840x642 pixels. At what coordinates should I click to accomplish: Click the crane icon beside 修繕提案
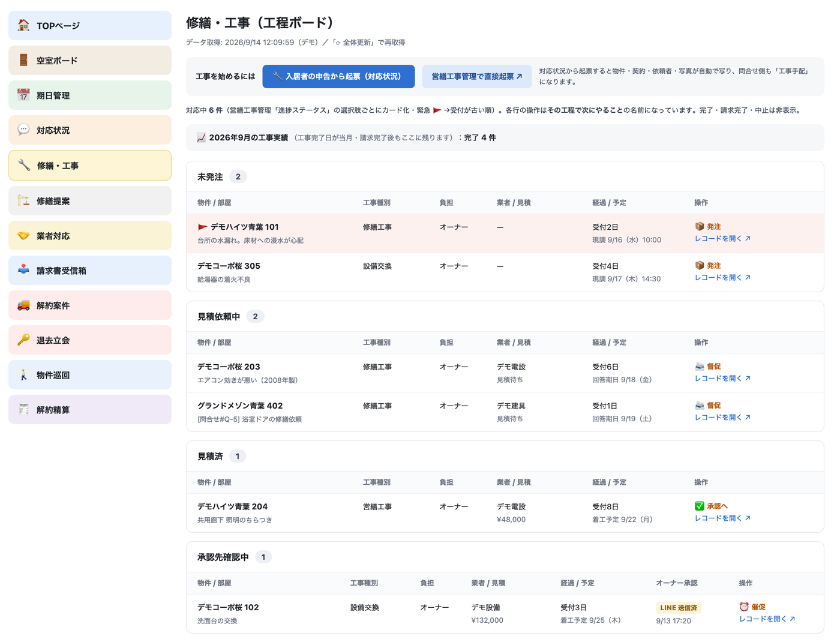(23, 200)
